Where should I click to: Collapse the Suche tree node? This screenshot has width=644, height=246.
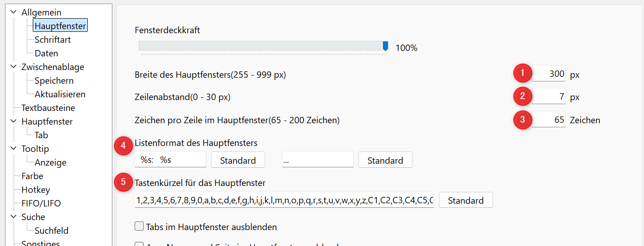13,217
